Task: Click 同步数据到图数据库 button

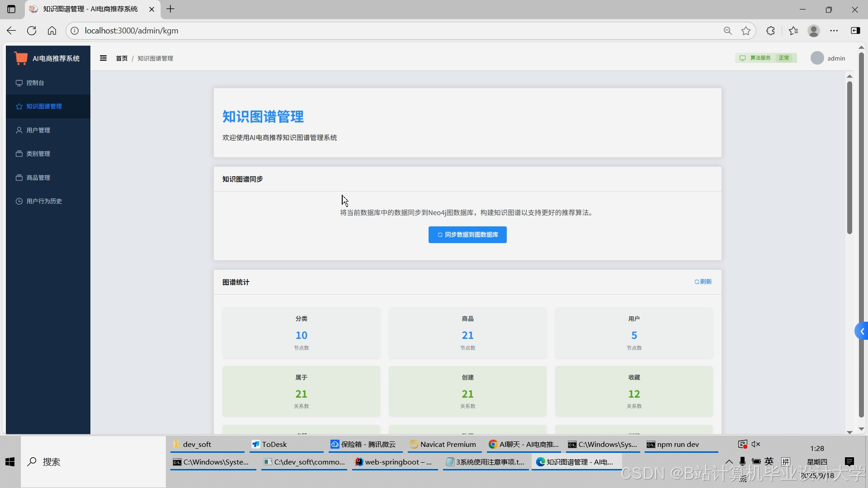Action: [467, 235]
